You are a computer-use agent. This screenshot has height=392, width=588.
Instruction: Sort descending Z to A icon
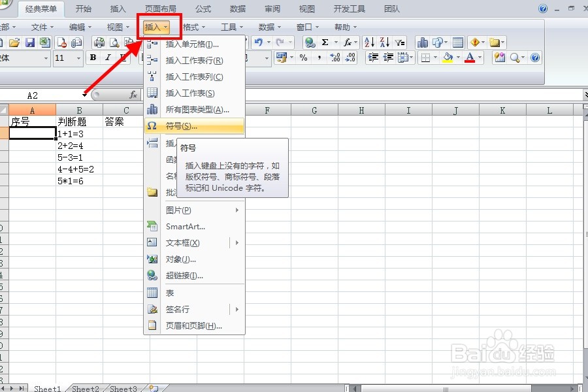pyautogui.click(x=384, y=42)
